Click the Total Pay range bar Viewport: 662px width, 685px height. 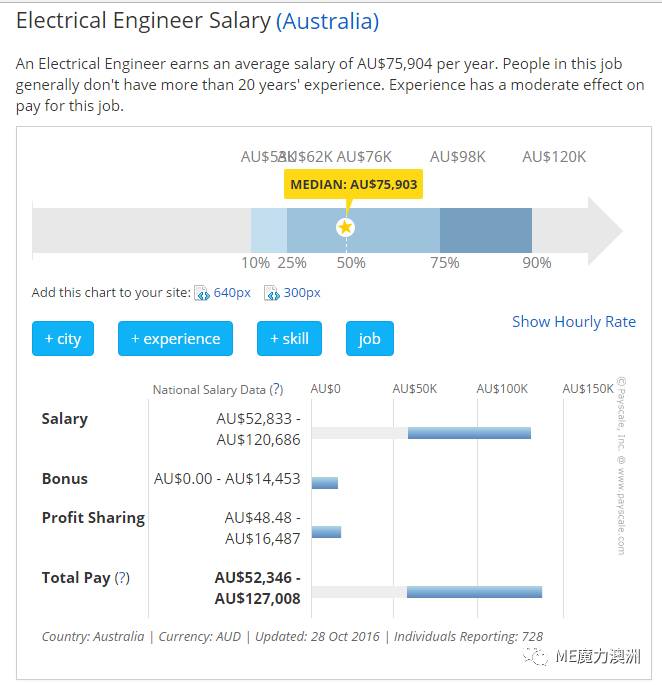[474, 592]
